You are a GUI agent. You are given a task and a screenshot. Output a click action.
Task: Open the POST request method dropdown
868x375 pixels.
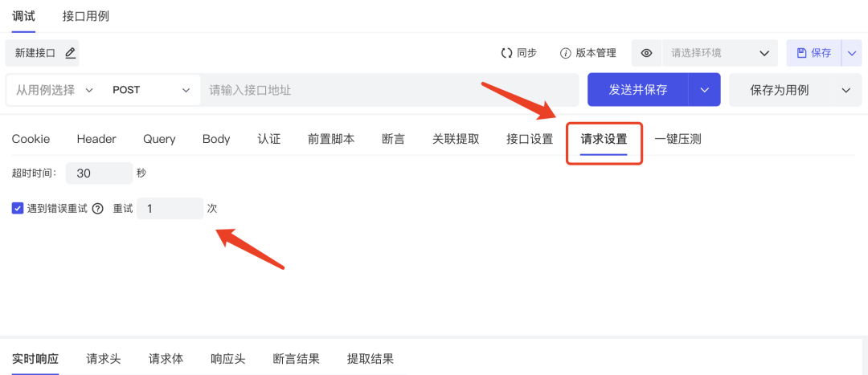click(x=151, y=90)
